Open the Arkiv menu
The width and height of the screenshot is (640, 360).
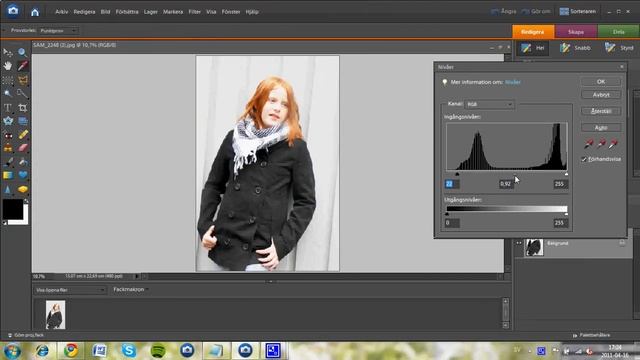62,12
